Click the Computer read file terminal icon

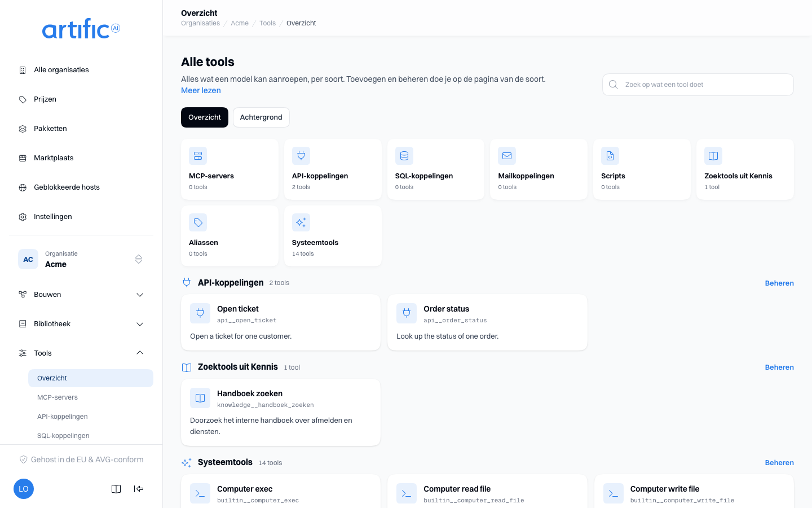tap(407, 493)
